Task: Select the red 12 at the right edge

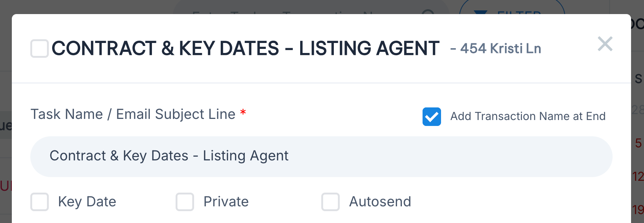Action: [638, 176]
